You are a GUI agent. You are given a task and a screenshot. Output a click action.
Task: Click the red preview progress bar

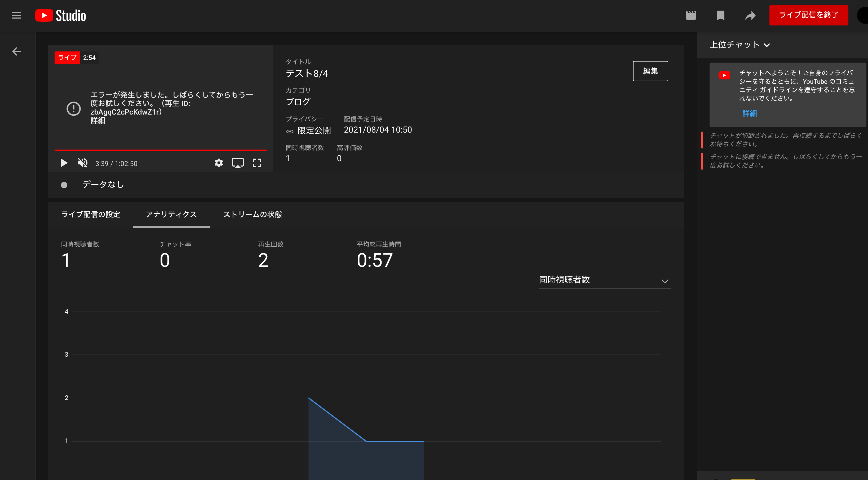pos(160,150)
